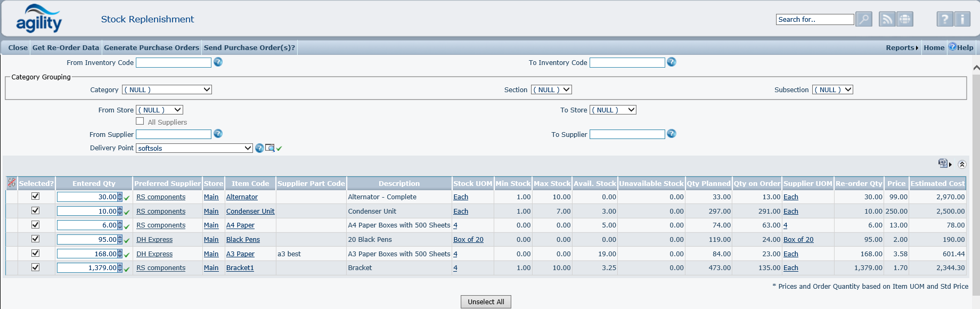Click the clear-sort icon in grid header
The width and height of the screenshot is (980, 309).
pyautogui.click(x=11, y=183)
